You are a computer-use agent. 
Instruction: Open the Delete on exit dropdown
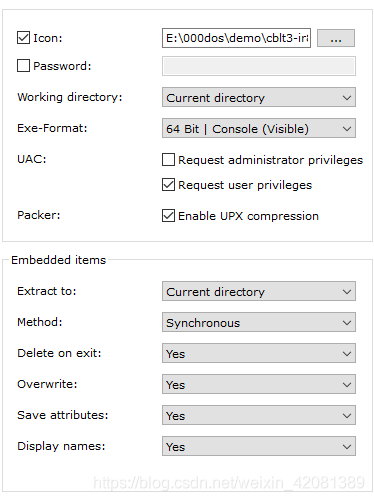click(x=259, y=353)
